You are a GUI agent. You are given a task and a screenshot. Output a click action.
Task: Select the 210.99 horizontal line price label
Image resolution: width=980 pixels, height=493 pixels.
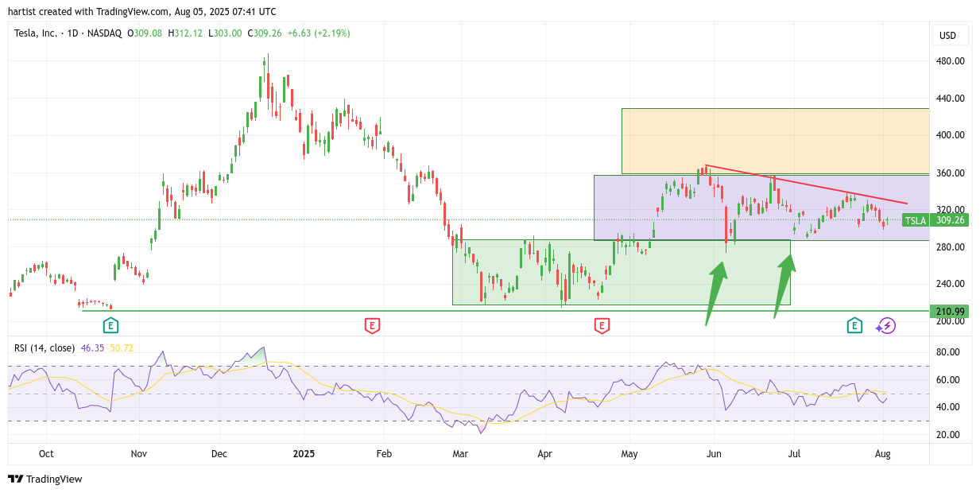click(951, 312)
